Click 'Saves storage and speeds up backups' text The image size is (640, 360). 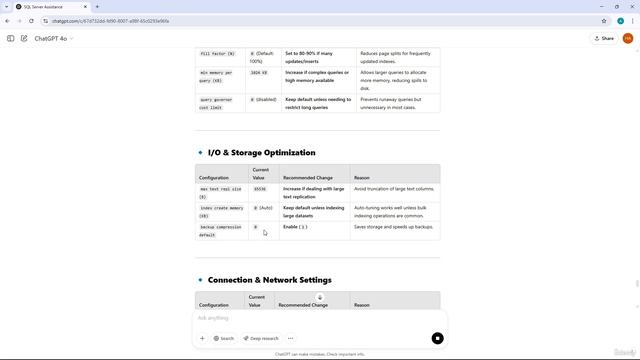pos(393,227)
